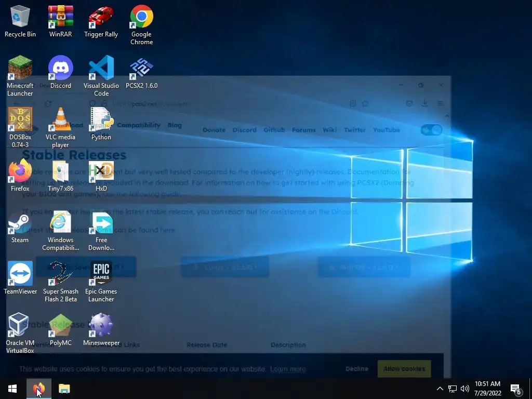Viewport: 532px width, 399px height.
Task: Expand the MacOS v1.6.0 download dropdown
Action: point(364,267)
